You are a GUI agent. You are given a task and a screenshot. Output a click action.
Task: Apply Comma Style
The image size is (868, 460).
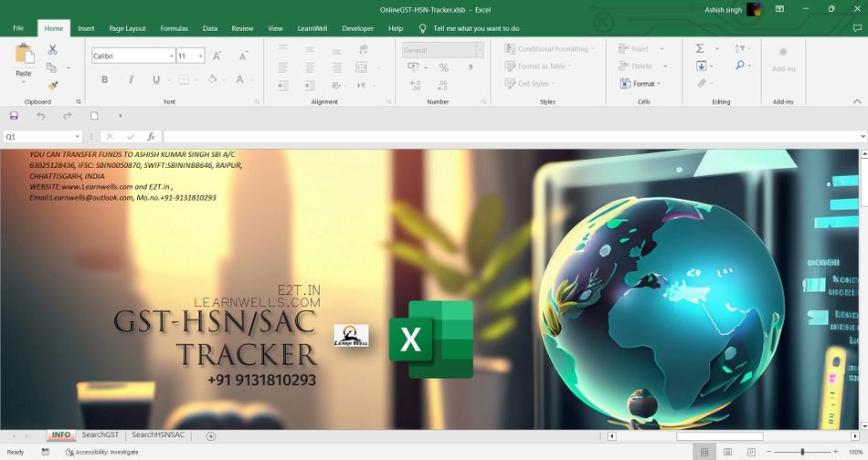click(471, 68)
